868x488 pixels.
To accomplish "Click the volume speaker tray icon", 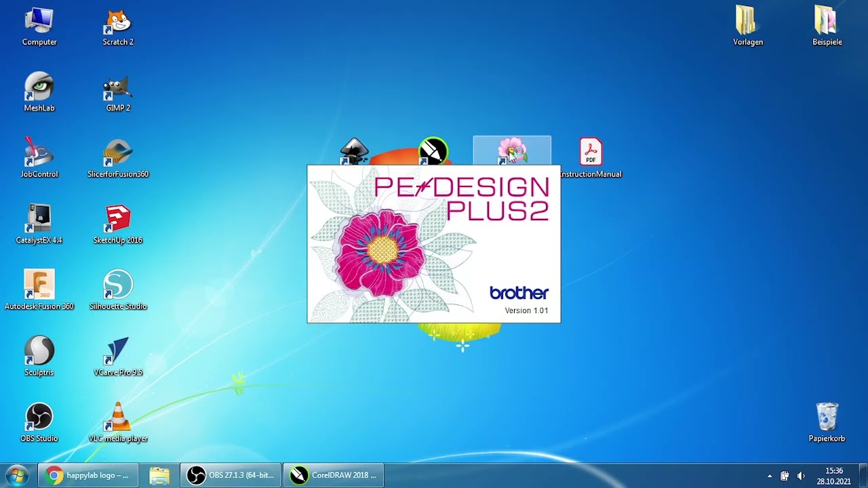I will click(801, 476).
